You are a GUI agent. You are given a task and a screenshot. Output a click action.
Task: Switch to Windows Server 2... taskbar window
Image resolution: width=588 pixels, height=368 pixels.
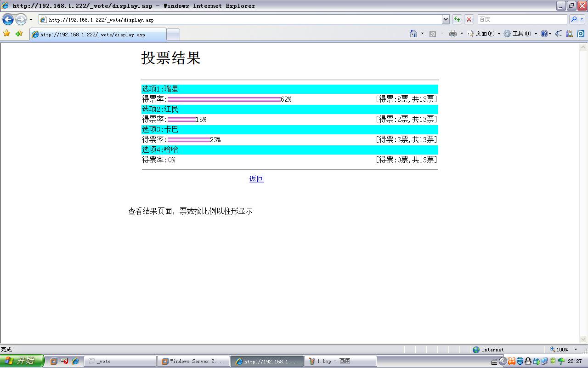[x=193, y=361]
